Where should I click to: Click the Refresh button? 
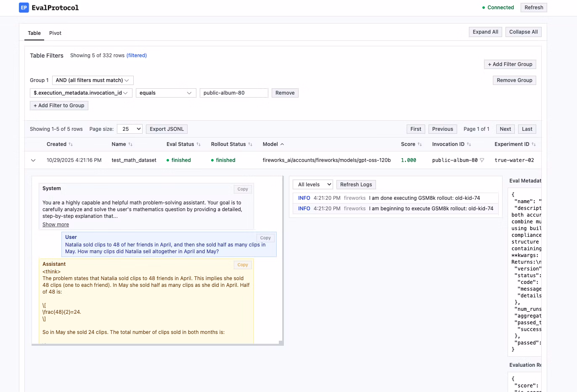pos(534,8)
